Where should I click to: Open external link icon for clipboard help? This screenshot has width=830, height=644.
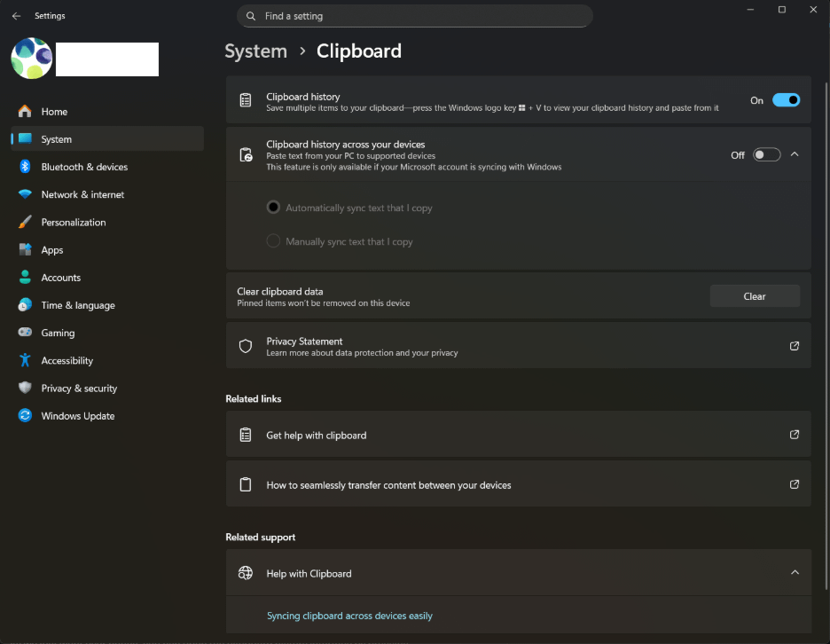click(x=794, y=435)
